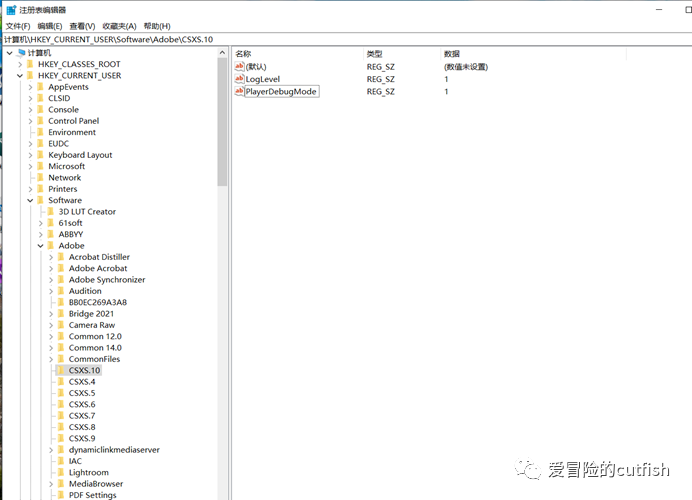Expand the dynamiclinkmediaserver key

coord(51,450)
